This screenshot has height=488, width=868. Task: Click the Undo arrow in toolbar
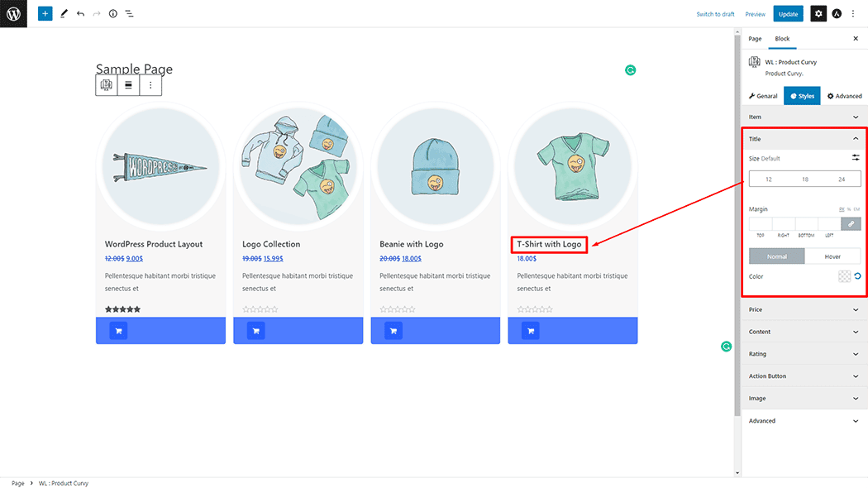click(x=80, y=14)
